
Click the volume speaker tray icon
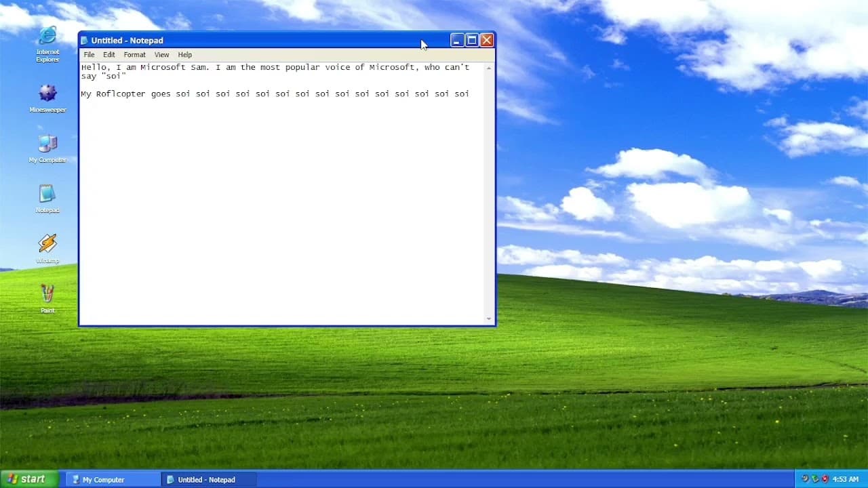pyautogui.click(x=805, y=479)
